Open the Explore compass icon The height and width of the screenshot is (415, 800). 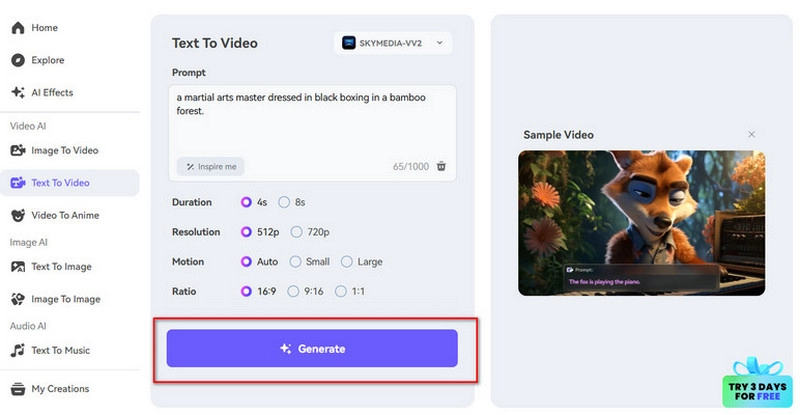click(x=17, y=60)
